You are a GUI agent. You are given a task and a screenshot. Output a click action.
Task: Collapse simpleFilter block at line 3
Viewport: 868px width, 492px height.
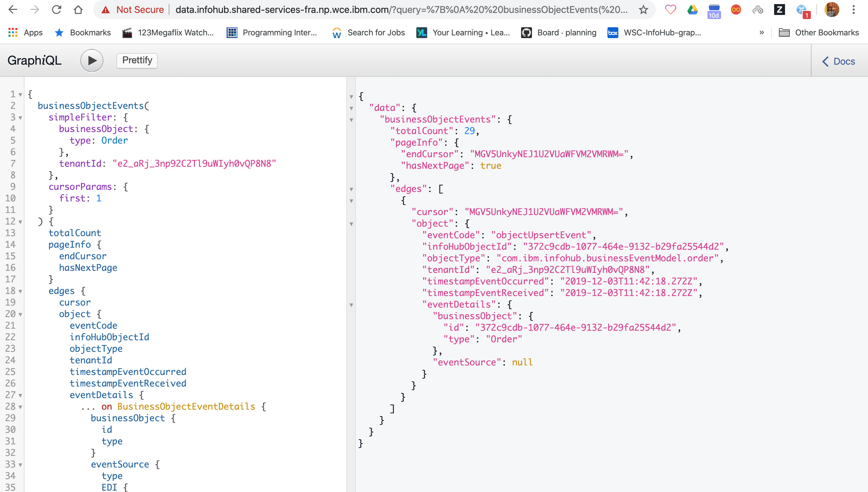[x=20, y=118]
